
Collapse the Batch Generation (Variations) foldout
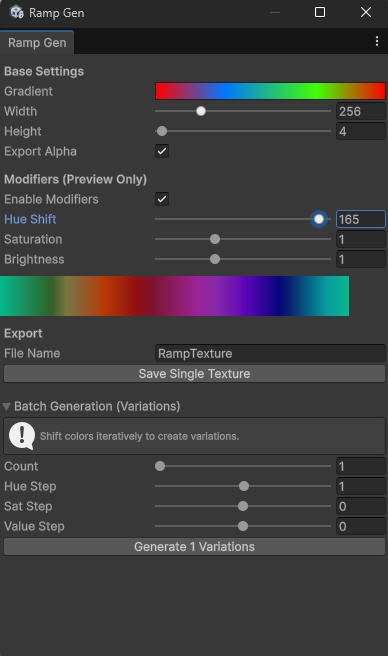(x=6, y=406)
